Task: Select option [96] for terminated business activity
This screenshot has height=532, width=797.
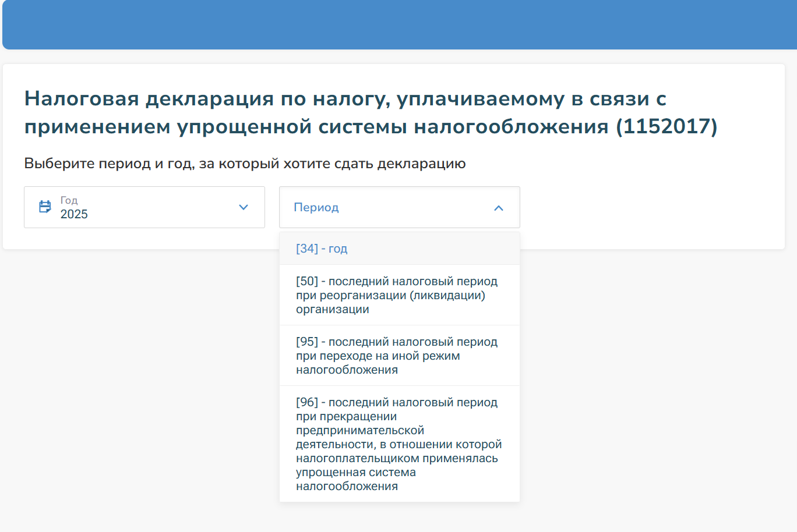Action: click(399, 444)
